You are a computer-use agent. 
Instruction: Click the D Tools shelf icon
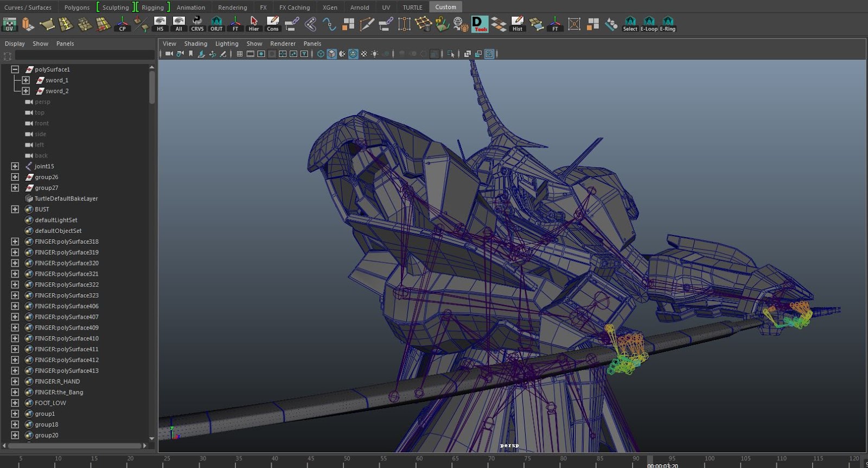coord(480,24)
